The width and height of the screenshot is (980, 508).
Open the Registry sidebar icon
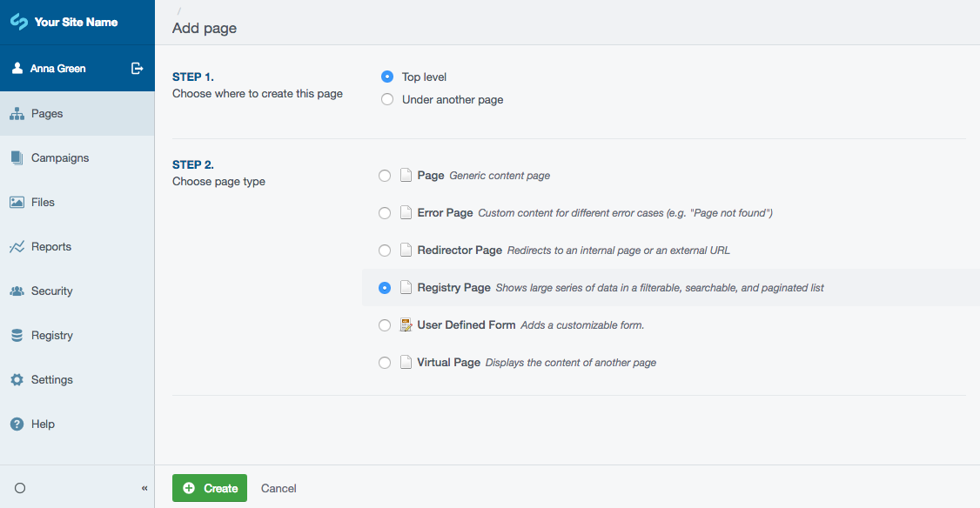[x=16, y=335]
